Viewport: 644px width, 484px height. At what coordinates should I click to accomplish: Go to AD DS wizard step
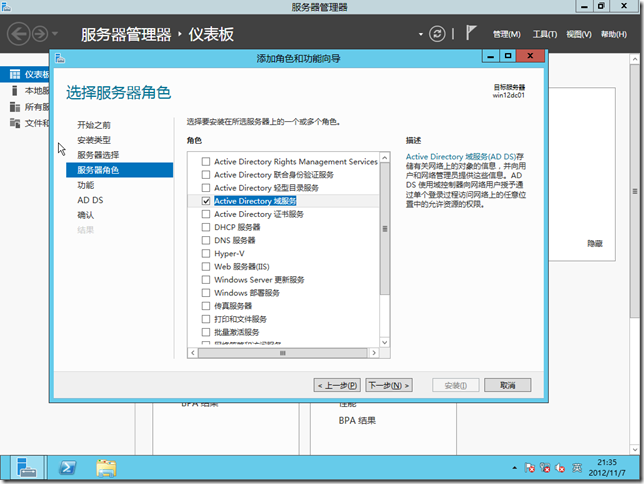coord(90,200)
